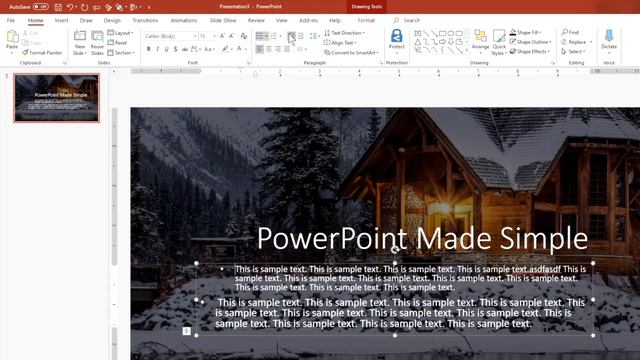Open the Select dropdown
The height and width of the screenshot is (360, 640).
coord(573,52)
